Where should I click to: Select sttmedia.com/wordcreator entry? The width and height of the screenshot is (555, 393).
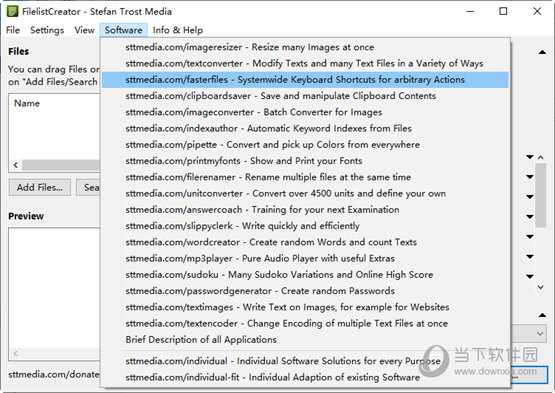pos(305,243)
